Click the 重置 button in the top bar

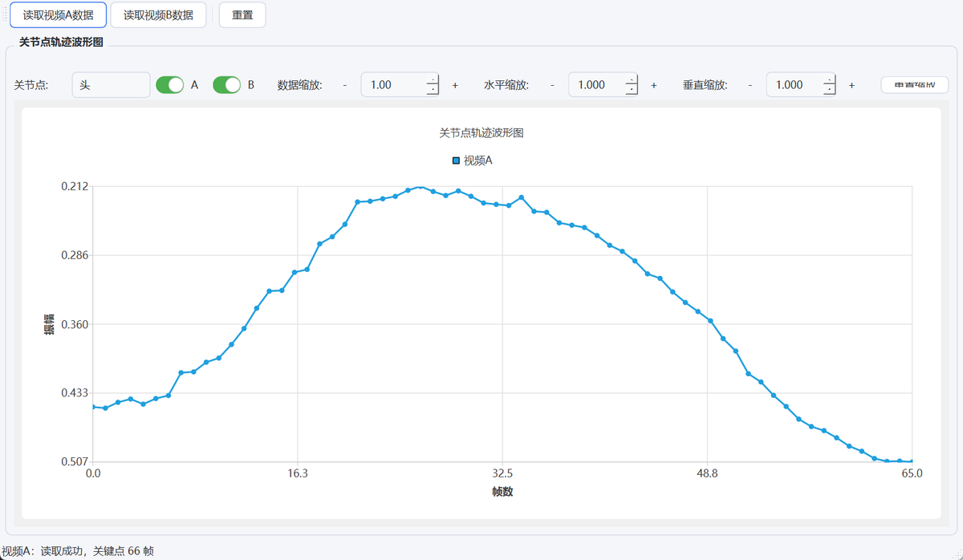click(242, 14)
